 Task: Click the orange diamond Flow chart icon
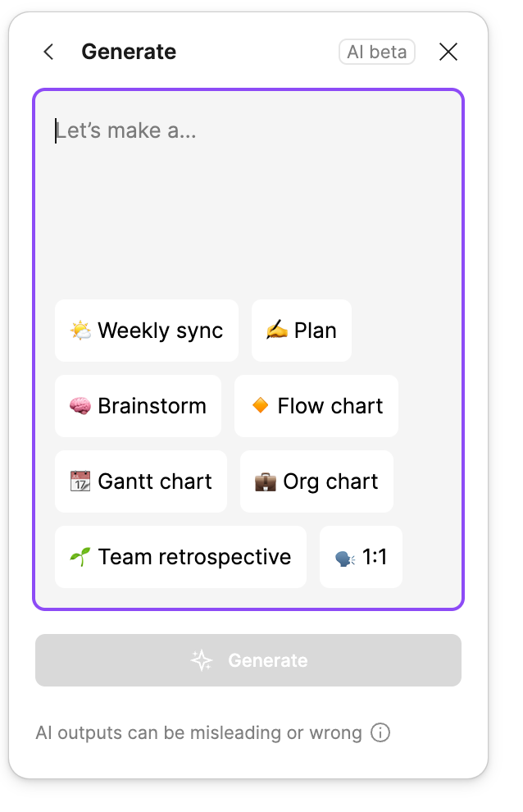coord(260,406)
